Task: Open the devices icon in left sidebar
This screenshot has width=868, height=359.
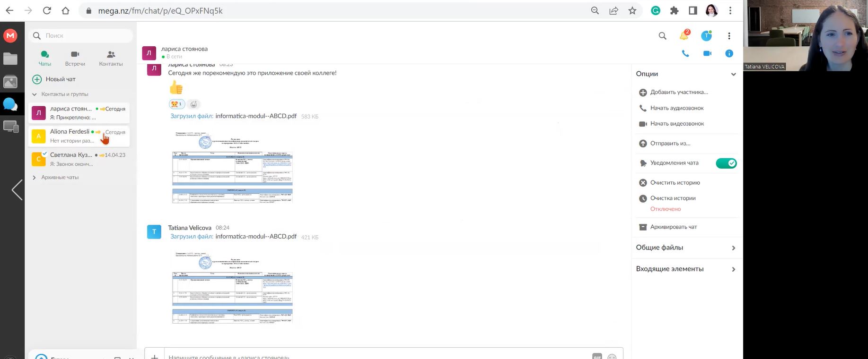Action: [10, 127]
